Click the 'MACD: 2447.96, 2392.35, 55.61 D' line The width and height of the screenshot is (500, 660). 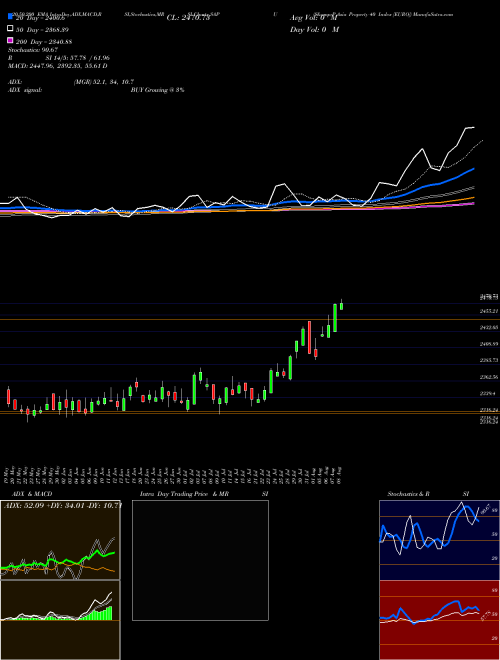[x=58, y=66]
